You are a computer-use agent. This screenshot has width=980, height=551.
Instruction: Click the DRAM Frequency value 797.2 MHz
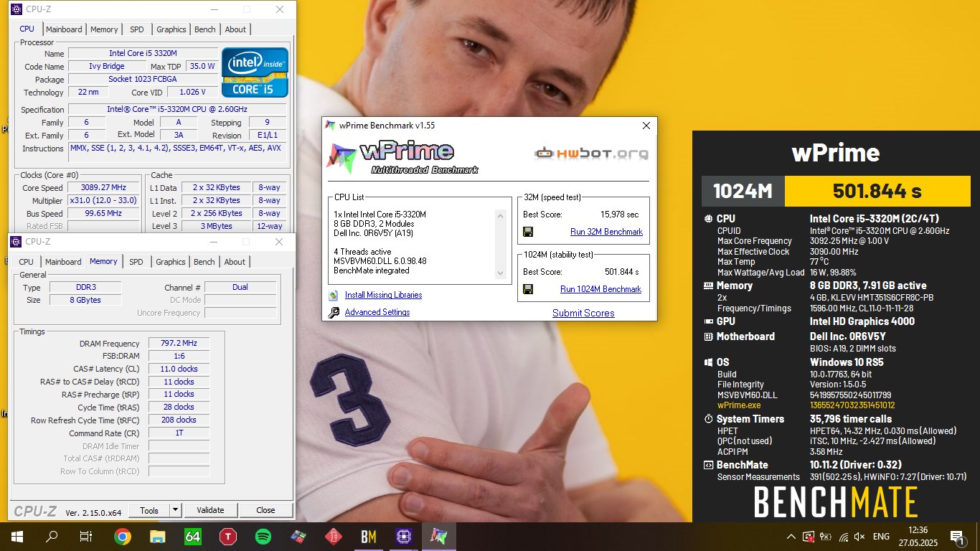click(179, 344)
